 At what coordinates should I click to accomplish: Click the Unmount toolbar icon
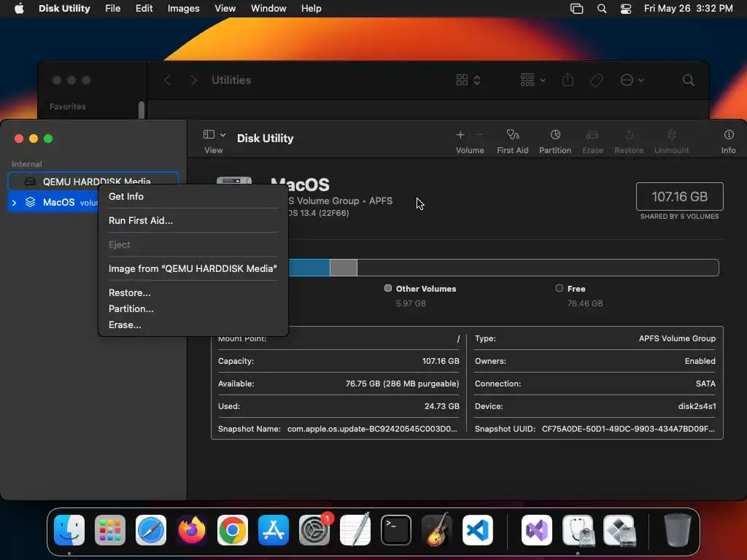(671, 135)
